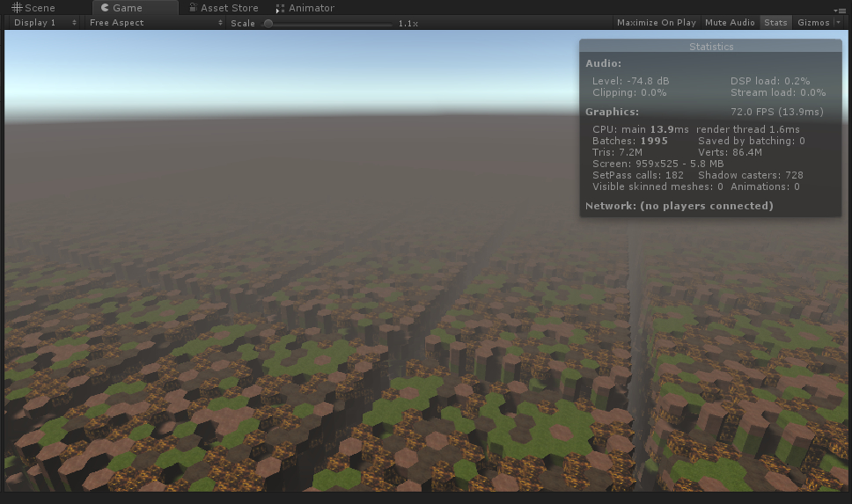Click the Statistics panel title
This screenshot has width=852, height=504.
click(x=711, y=47)
